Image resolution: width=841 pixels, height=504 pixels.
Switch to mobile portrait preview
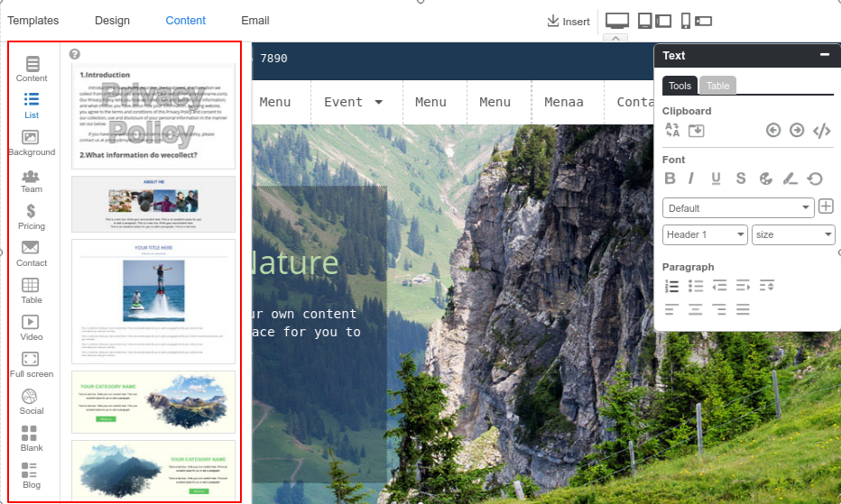[x=686, y=21]
